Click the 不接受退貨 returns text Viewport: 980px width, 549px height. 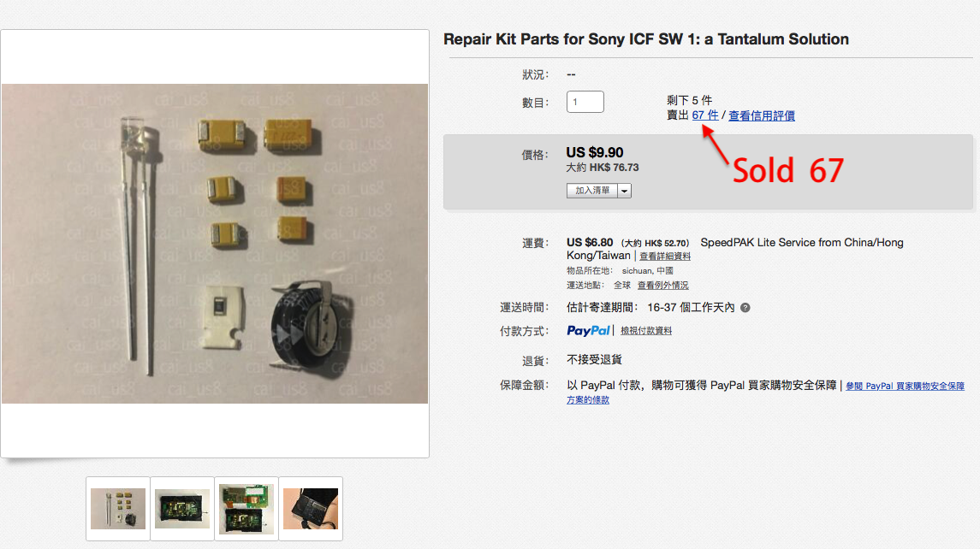pos(594,360)
